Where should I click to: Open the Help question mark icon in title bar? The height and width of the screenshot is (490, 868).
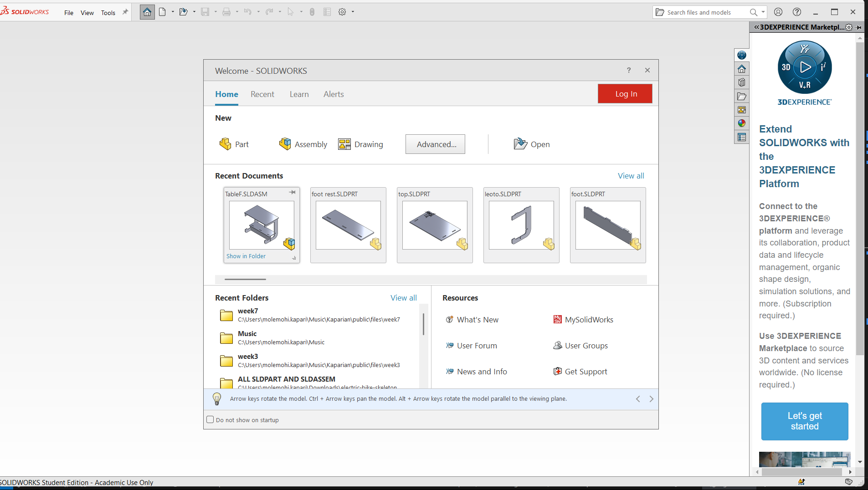[797, 12]
